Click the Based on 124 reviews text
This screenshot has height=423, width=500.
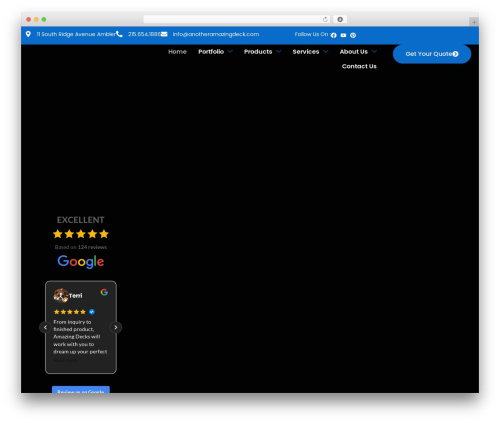pyautogui.click(x=81, y=247)
